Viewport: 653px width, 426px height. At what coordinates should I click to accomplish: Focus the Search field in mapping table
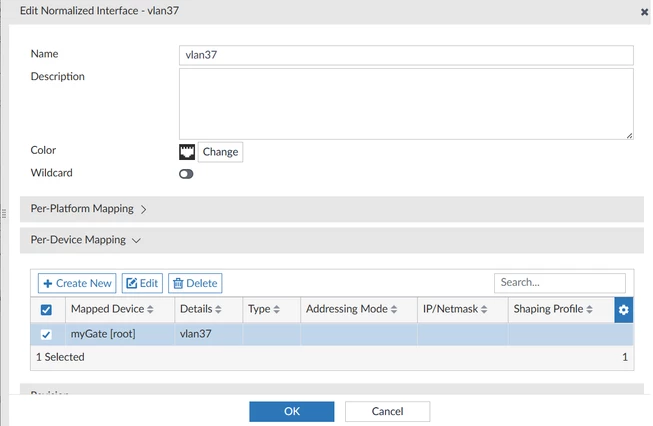click(560, 282)
